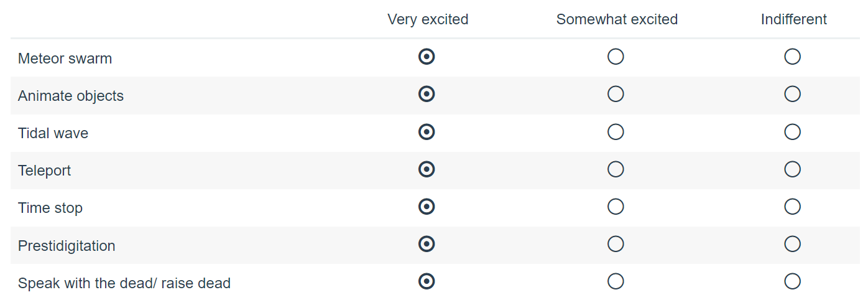Select Somewhat excited for Tidal wave

point(616,132)
